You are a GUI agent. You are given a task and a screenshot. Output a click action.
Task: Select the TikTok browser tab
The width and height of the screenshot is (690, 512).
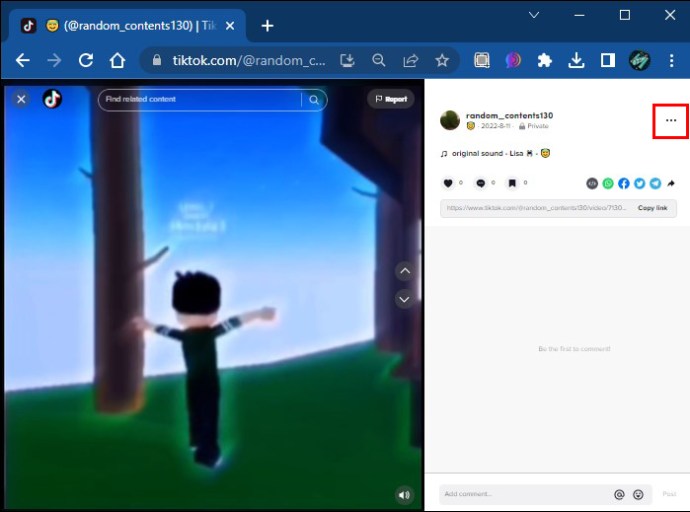[x=128, y=26]
